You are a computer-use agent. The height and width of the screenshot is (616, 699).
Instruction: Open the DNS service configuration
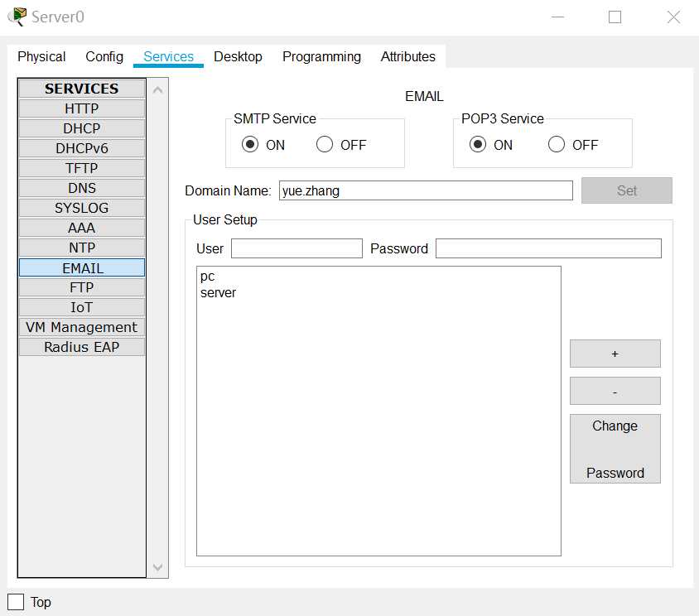coord(82,188)
